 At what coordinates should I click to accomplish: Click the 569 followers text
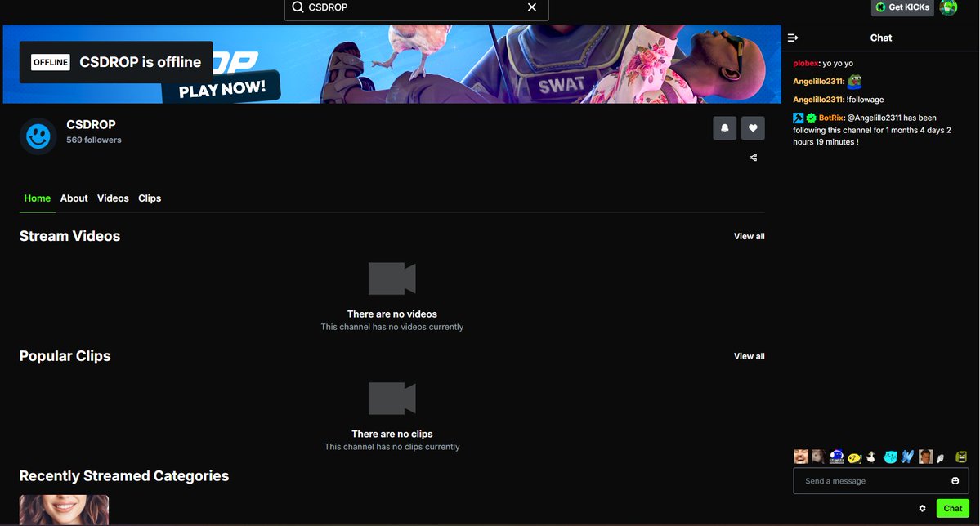pyautogui.click(x=94, y=140)
